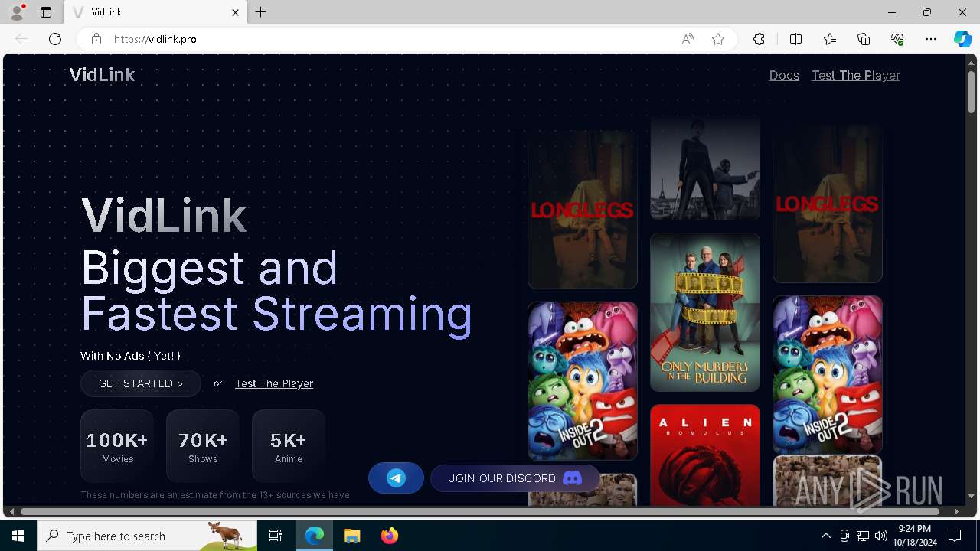The height and width of the screenshot is (551, 980).
Task: Click the browser profile icon
Action: click(x=16, y=12)
